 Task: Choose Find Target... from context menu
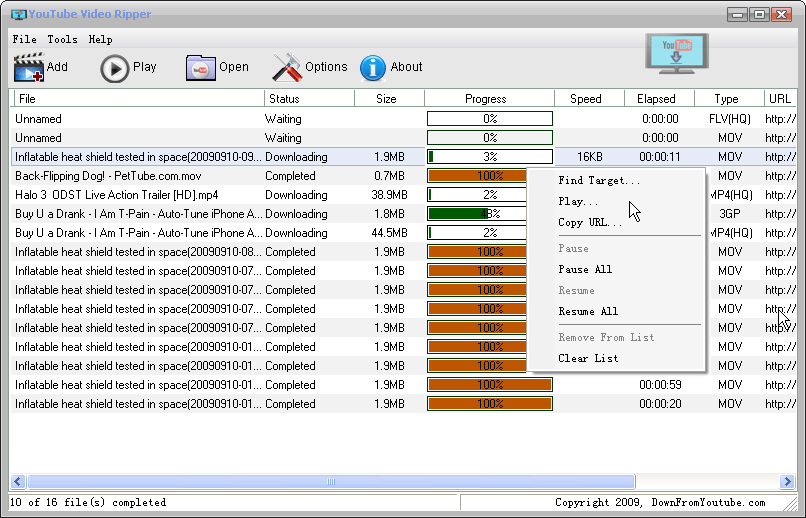599,180
